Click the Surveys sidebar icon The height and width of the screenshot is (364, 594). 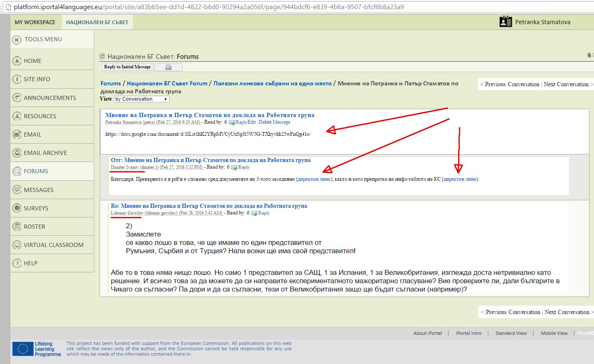click(17, 208)
